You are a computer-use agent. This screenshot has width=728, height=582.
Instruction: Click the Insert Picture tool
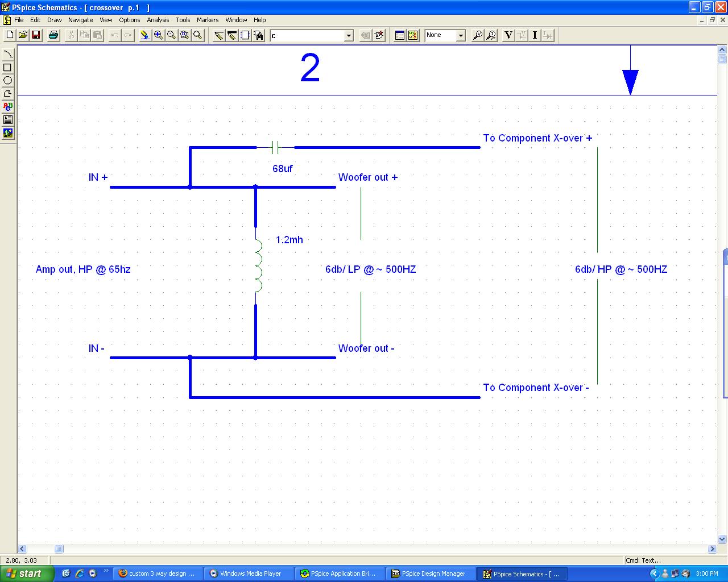(x=8, y=133)
